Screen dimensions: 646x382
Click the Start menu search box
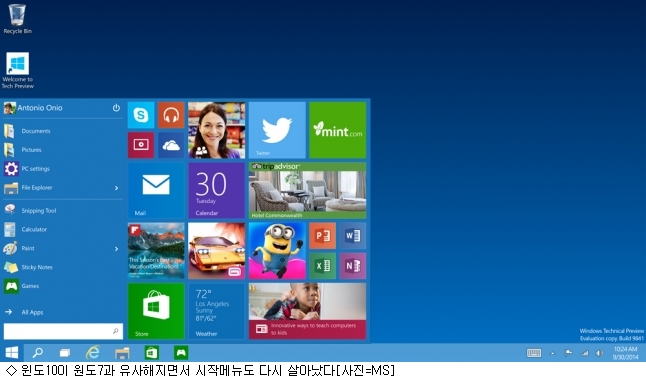coord(63,331)
